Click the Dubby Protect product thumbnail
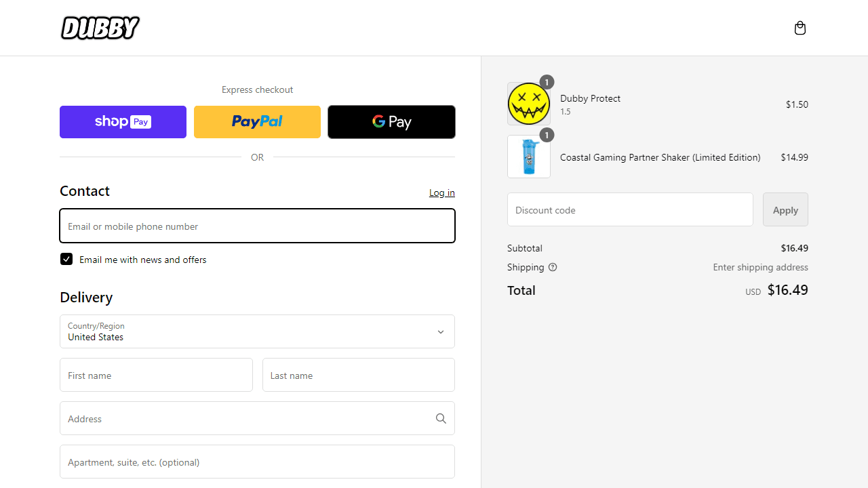Viewport: 868px width, 488px height. coord(529,104)
